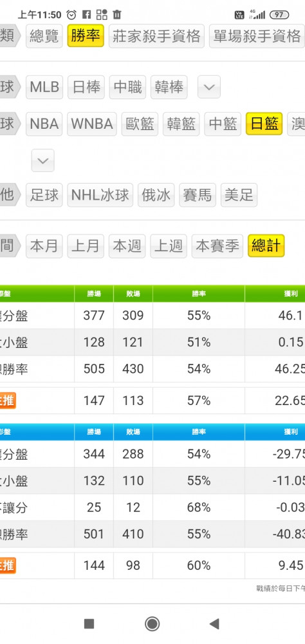Screen dimensions: 305x644
Task: Open the 總覽 category tab
Action: point(44,35)
